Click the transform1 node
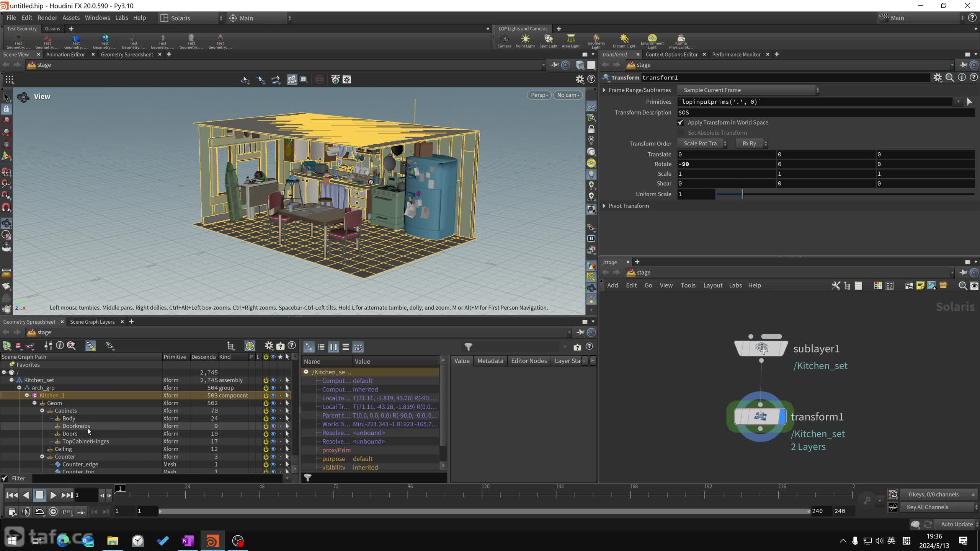The image size is (980, 551). coord(760,416)
